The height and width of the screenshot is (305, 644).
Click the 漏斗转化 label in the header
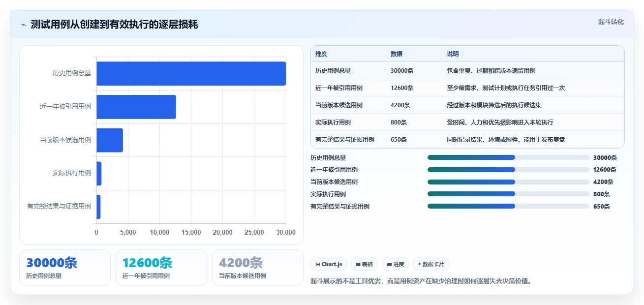tap(611, 22)
